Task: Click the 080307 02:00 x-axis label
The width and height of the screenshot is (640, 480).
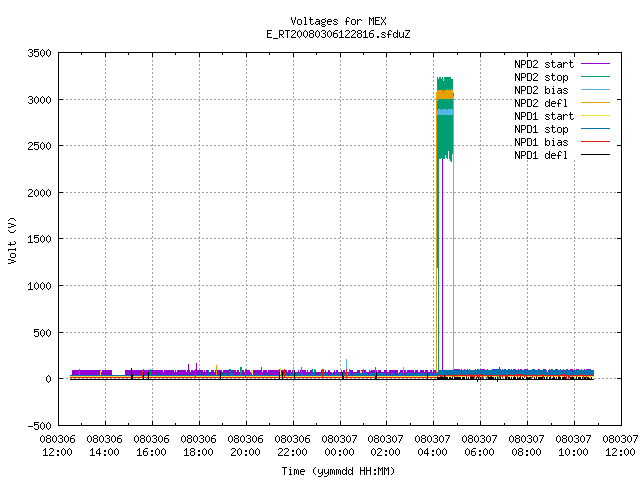Action: coord(385,446)
